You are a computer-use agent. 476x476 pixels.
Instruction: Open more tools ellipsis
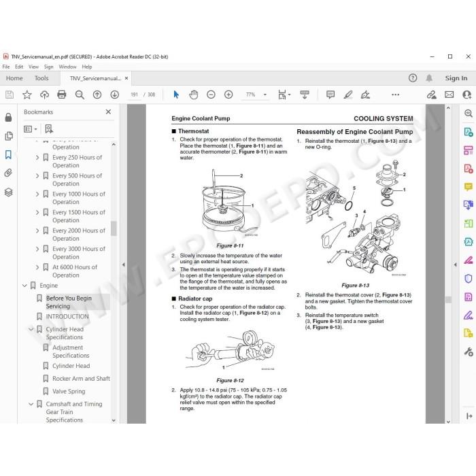395,95
